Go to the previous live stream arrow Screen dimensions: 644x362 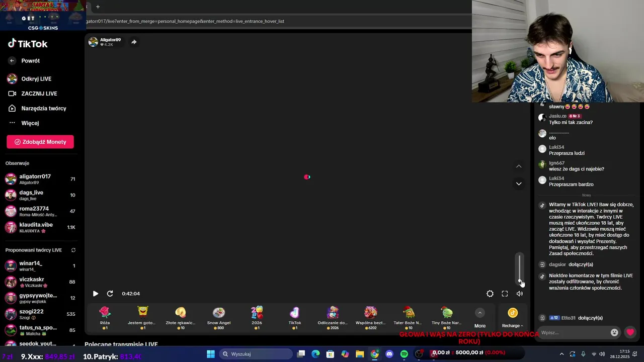click(519, 166)
